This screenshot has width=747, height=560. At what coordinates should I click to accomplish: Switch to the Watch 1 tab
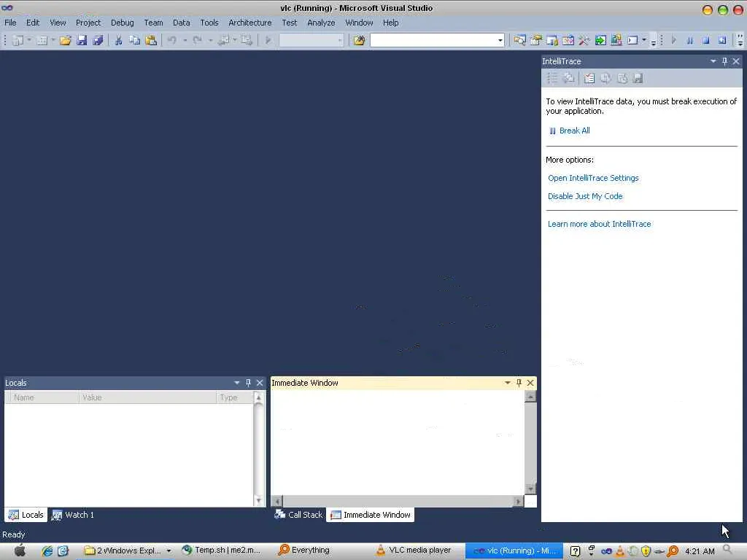[73, 515]
